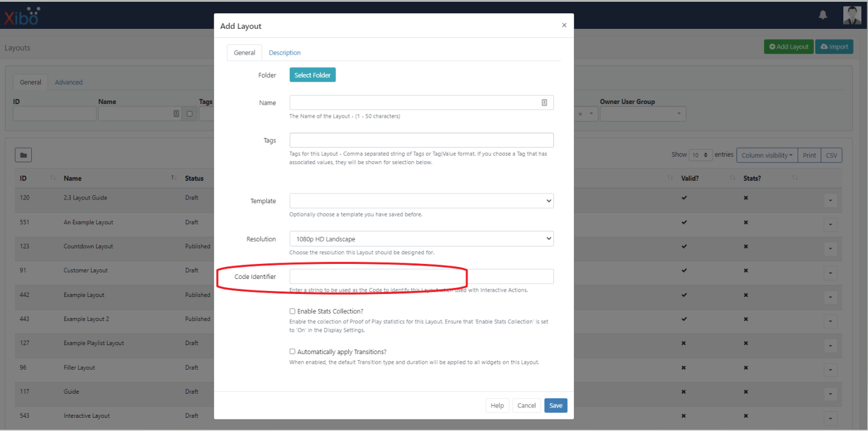This screenshot has width=868, height=431.
Task: Switch to the Description tab
Action: [285, 52]
